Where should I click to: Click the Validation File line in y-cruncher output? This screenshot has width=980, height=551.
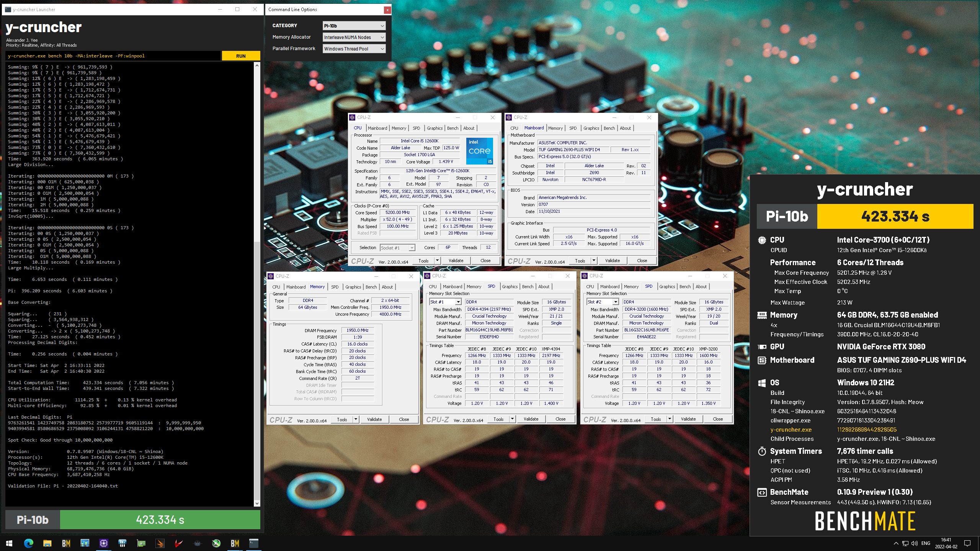point(63,486)
